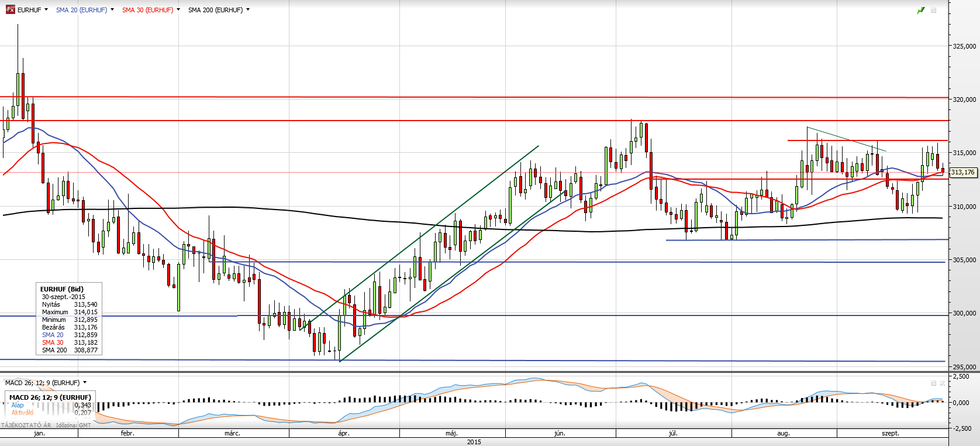Image resolution: width=980 pixels, height=446 pixels.
Task: Select the 315,000 price axis label
Action: pos(964,153)
